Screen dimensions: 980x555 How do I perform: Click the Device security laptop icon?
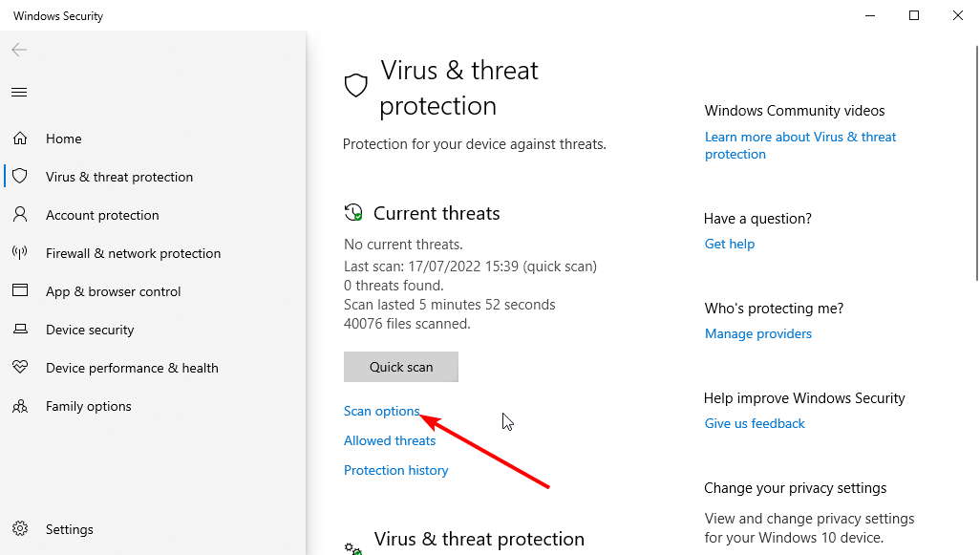point(20,329)
